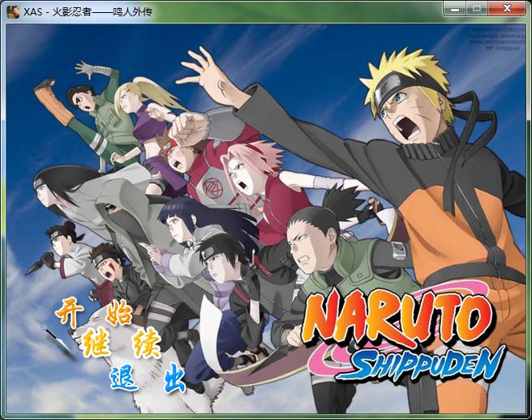Click the kunai menu cursor
Image resolution: width=532 pixels, height=420 pixels.
click(x=58, y=341)
